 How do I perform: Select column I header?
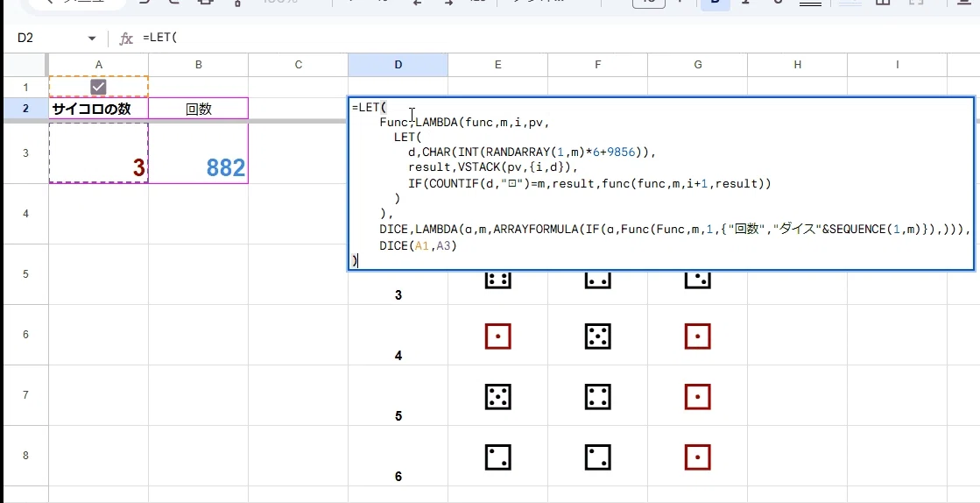click(x=898, y=65)
